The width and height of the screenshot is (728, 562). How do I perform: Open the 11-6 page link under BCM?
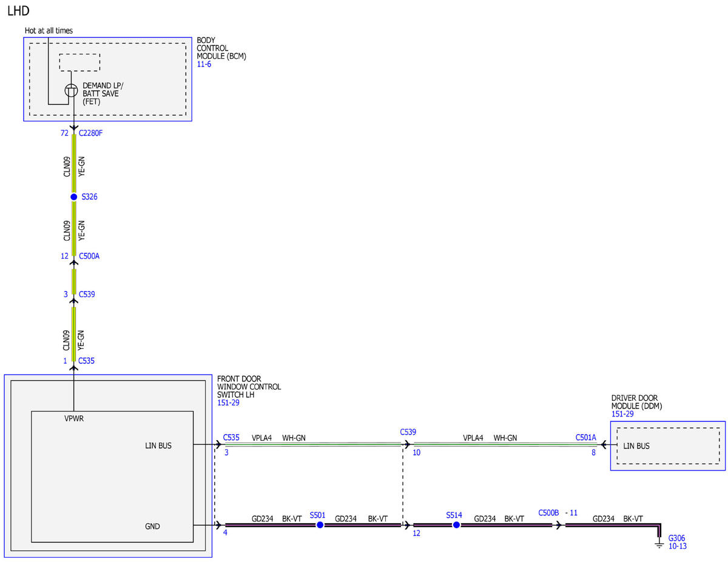click(x=204, y=64)
